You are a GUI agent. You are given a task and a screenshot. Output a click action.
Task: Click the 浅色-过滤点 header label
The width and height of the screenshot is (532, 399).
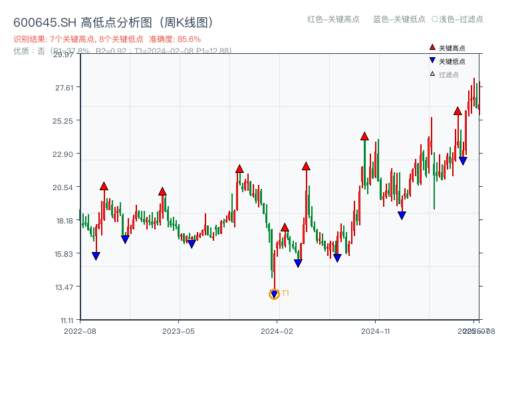(x=458, y=19)
